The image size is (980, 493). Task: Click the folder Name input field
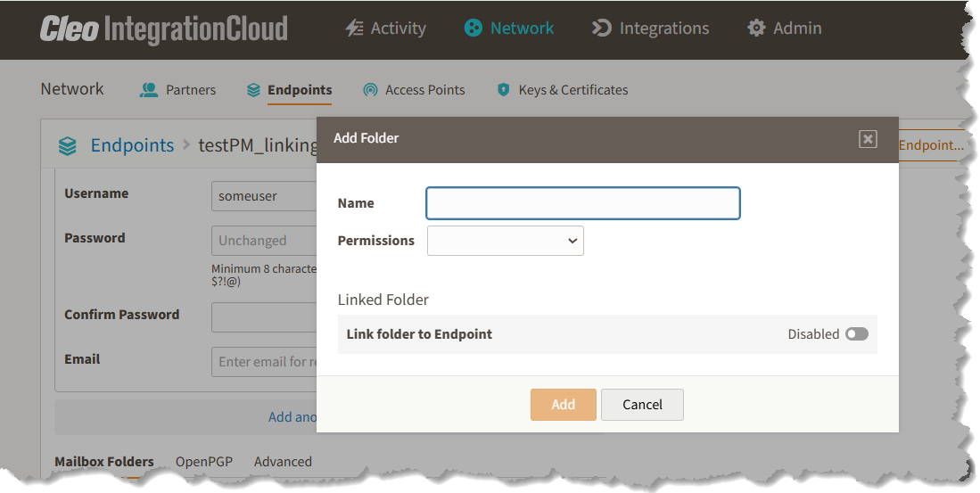click(x=583, y=203)
